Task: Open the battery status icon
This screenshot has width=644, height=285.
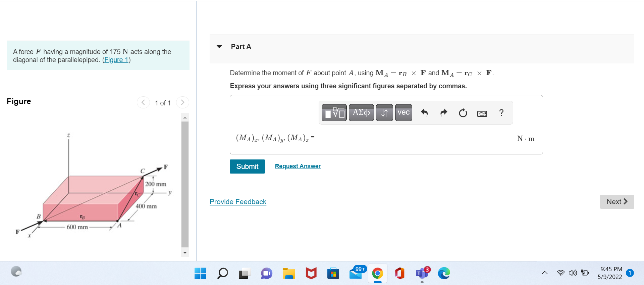Action: (585, 273)
